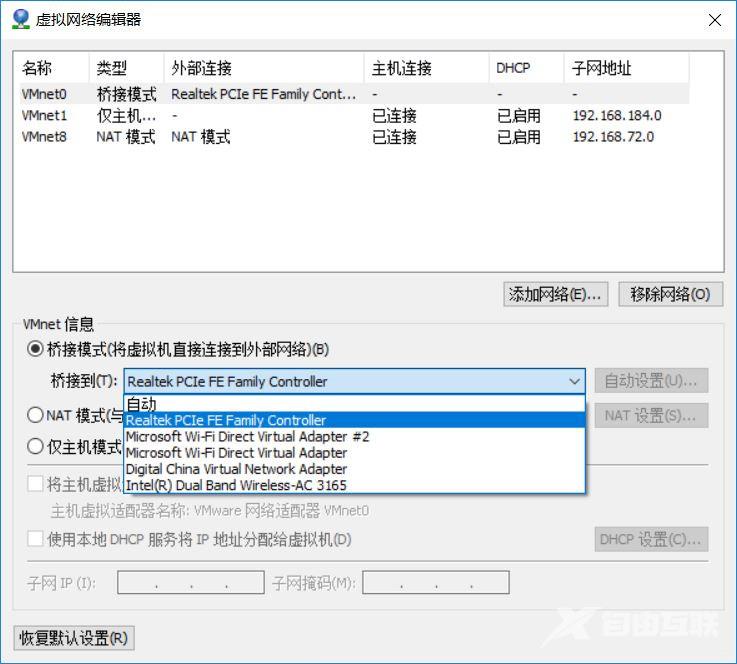This screenshot has width=737, height=664.
Task: Select the host-only mode radio button
Action: 36,447
